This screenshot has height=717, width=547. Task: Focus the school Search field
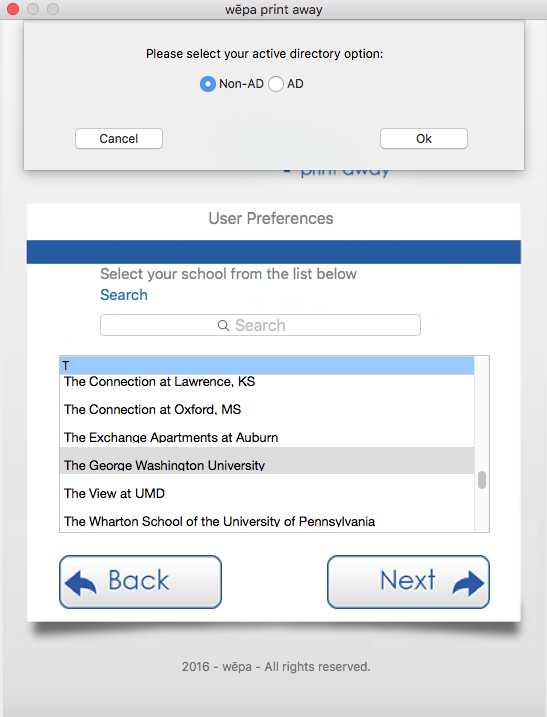pyautogui.click(x=260, y=325)
